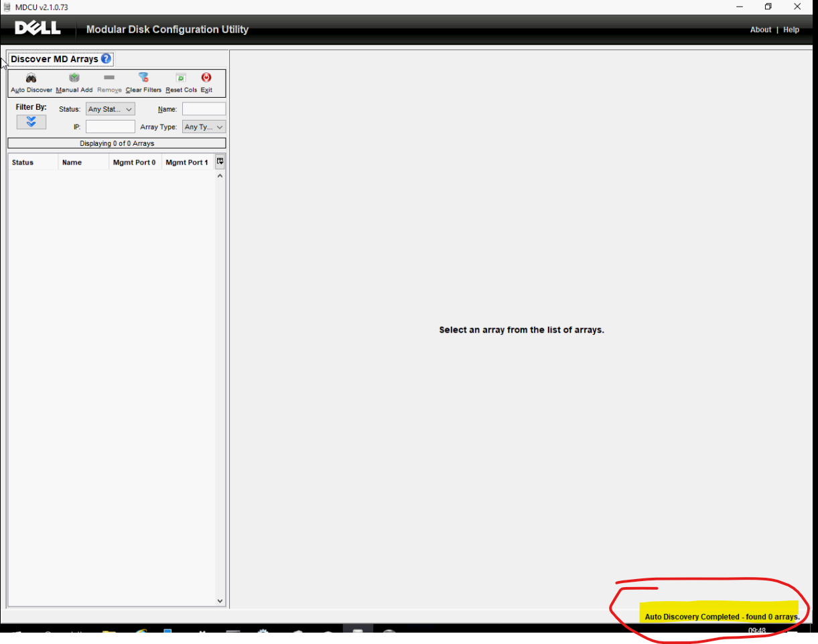
Task: Click the Mgmt Port 1 column header
Action: coord(187,162)
